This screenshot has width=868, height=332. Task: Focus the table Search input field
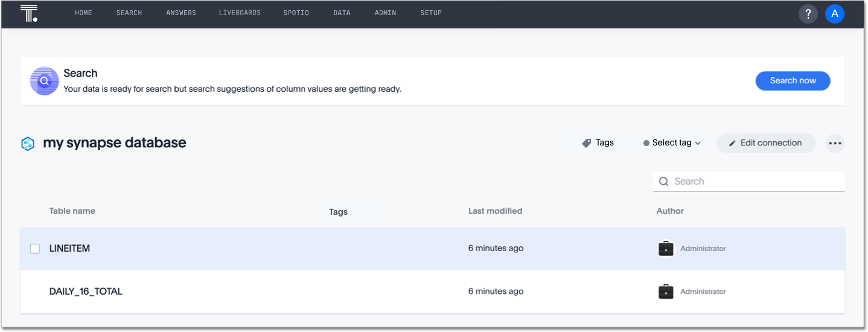(x=755, y=181)
